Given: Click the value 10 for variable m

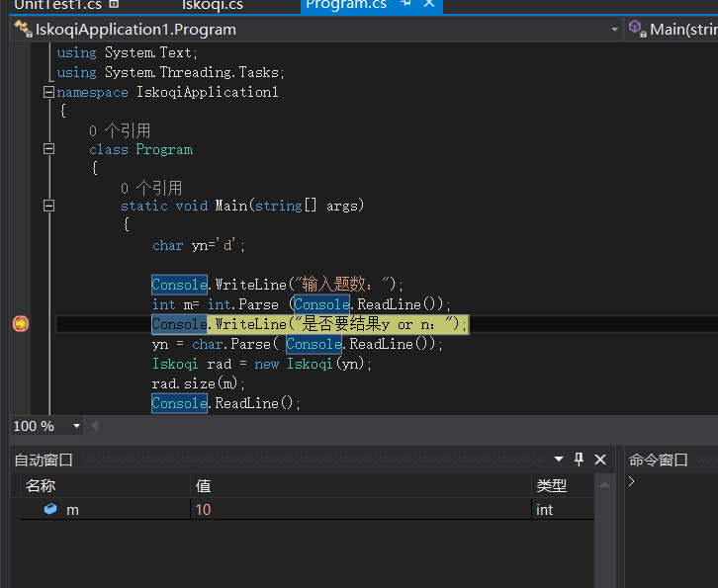Looking at the screenshot, I should (x=203, y=509).
